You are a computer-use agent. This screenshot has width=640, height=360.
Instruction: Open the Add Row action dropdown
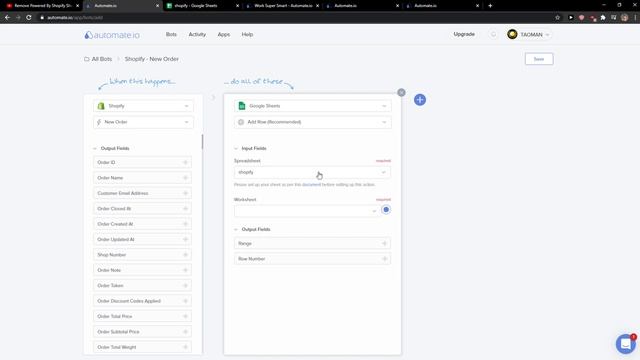[313, 122]
